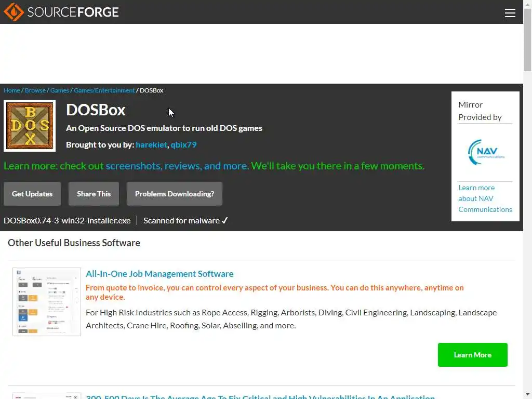Open the hamburger menu icon
Viewport: 532px width, 399px height.
(x=510, y=13)
